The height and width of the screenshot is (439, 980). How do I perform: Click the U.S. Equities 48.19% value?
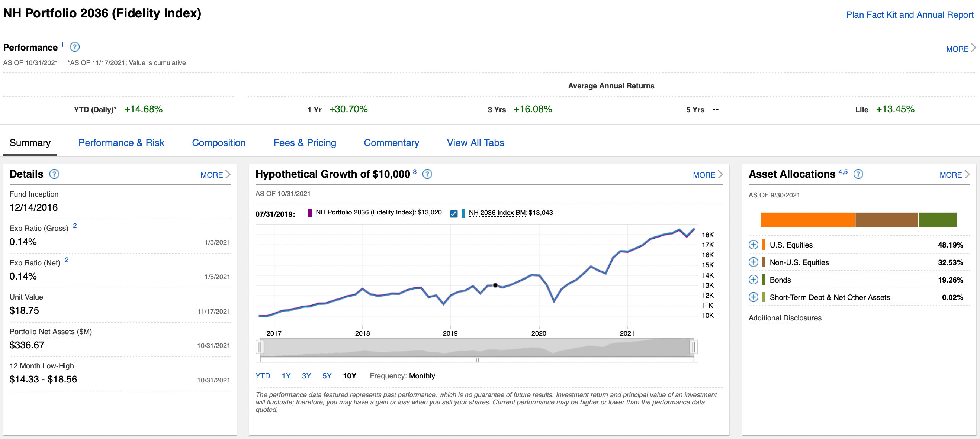[x=950, y=245]
